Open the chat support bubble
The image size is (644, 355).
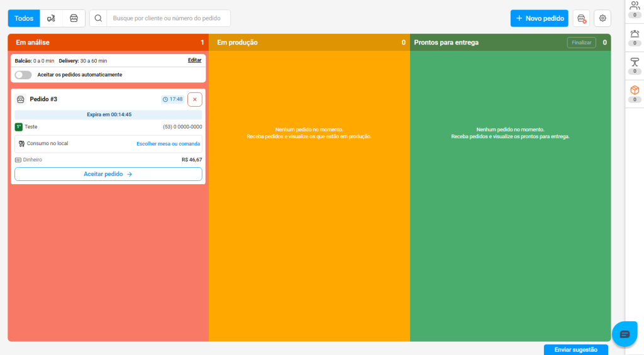point(625,334)
